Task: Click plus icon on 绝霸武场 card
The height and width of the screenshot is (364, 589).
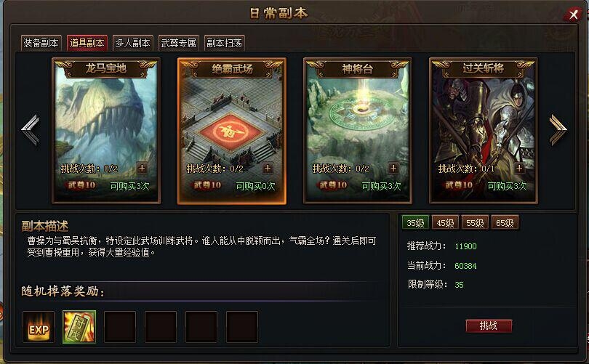Action: (268, 168)
